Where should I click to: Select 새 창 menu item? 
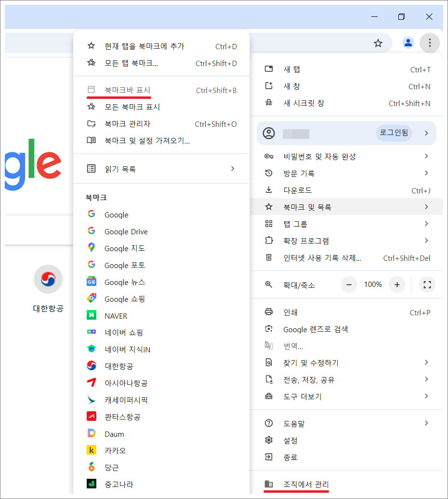click(346, 86)
